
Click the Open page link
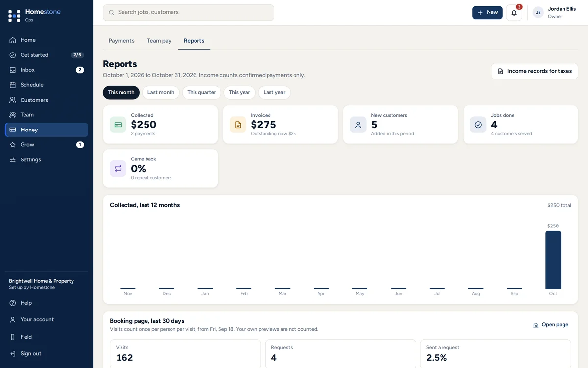[551, 325]
